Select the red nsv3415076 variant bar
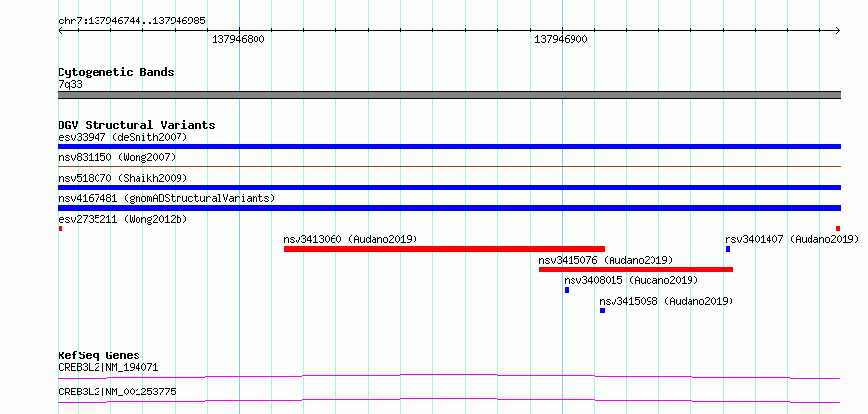This screenshot has width=868, height=414. [636, 269]
